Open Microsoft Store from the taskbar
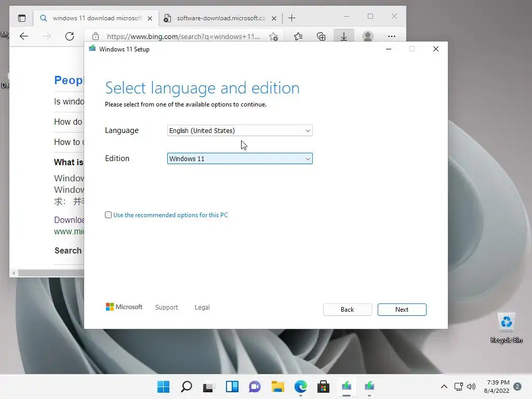This screenshot has width=532, height=399. coord(323,387)
